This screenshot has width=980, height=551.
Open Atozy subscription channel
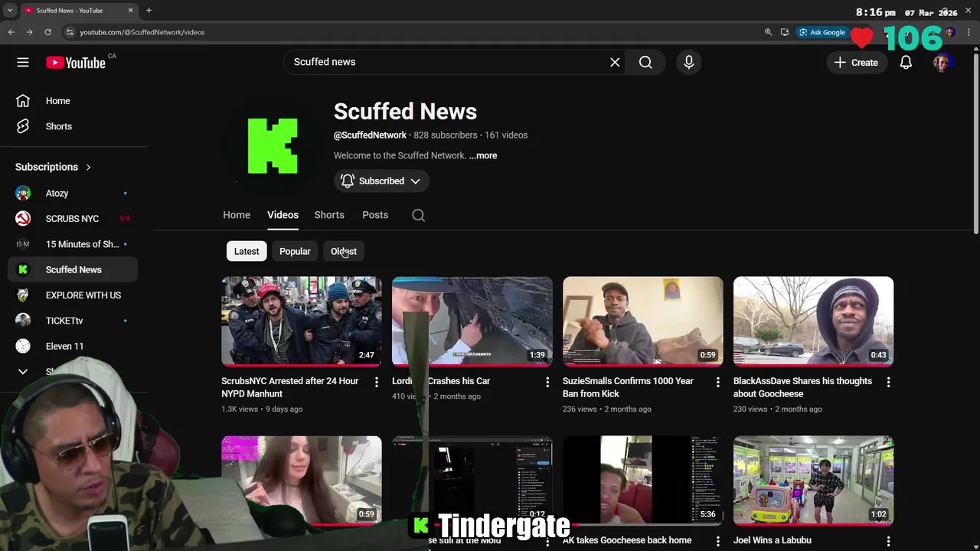73,194
